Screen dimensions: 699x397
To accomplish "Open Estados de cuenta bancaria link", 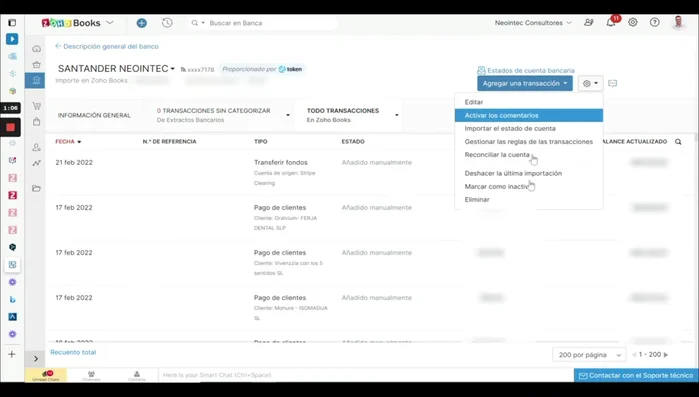I will coord(526,70).
